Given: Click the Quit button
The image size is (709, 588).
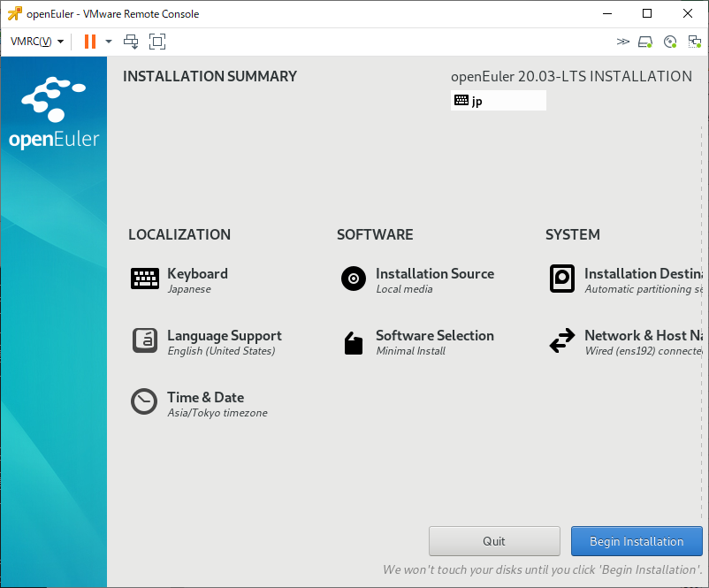Looking at the screenshot, I should pyautogui.click(x=494, y=541).
